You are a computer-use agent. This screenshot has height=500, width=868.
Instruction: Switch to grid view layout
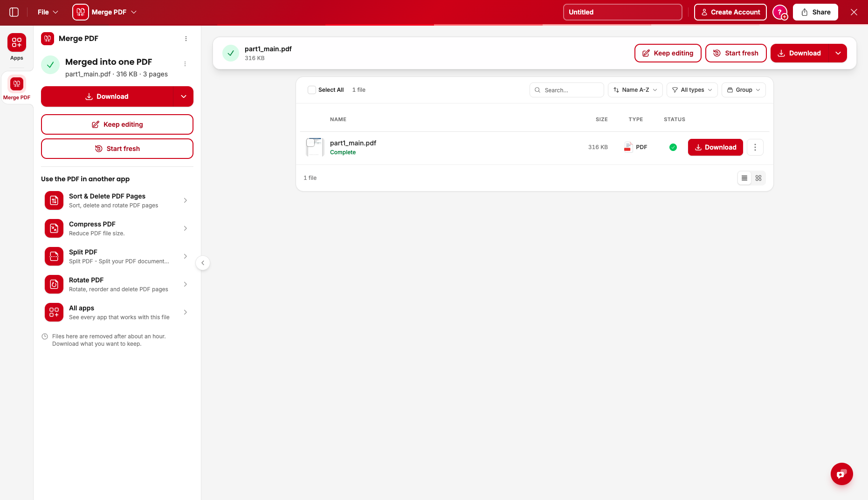click(758, 178)
